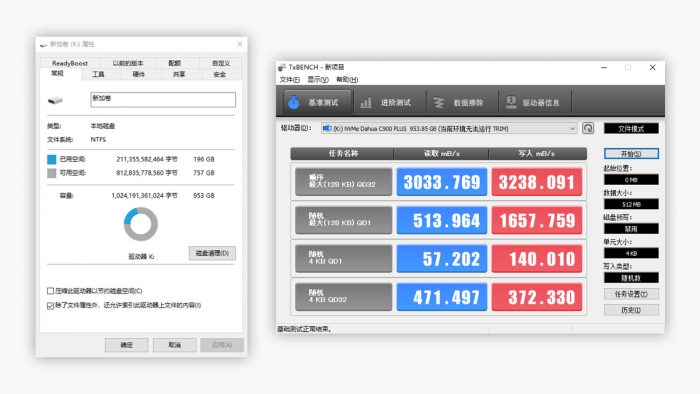Open the 历史 history button

[631, 310]
